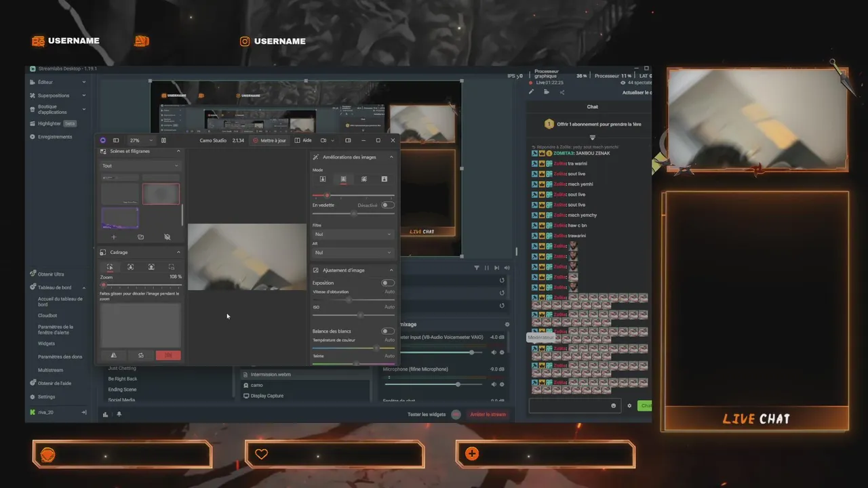Select the second Mode icon underlined in red

pyautogui.click(x=343, y=179)
